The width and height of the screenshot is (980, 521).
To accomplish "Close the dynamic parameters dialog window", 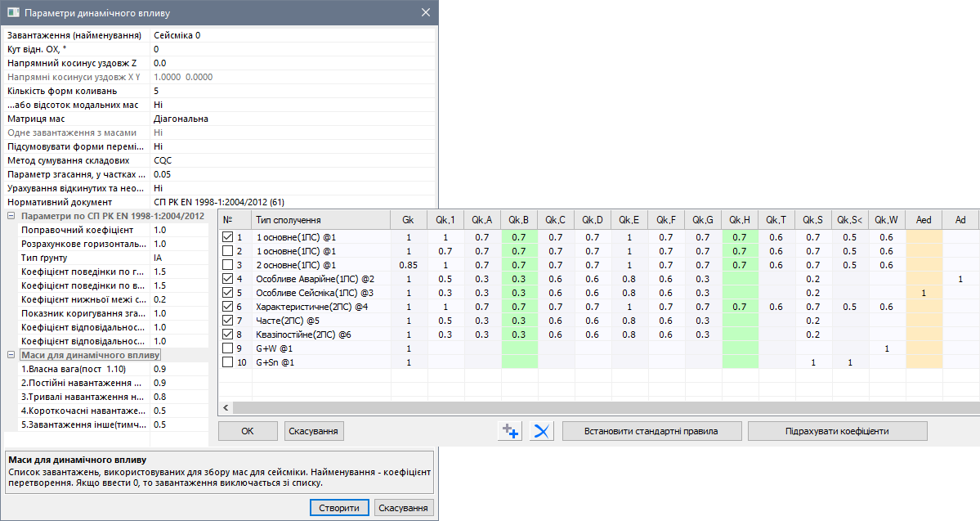I will pyautogui.click(x=425, y=13).
